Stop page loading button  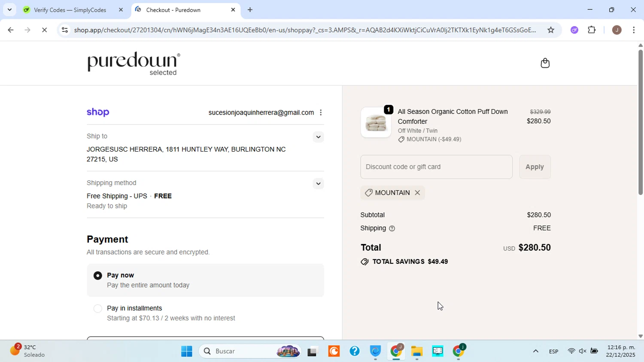pyautogui.click(x=44, y=30)
